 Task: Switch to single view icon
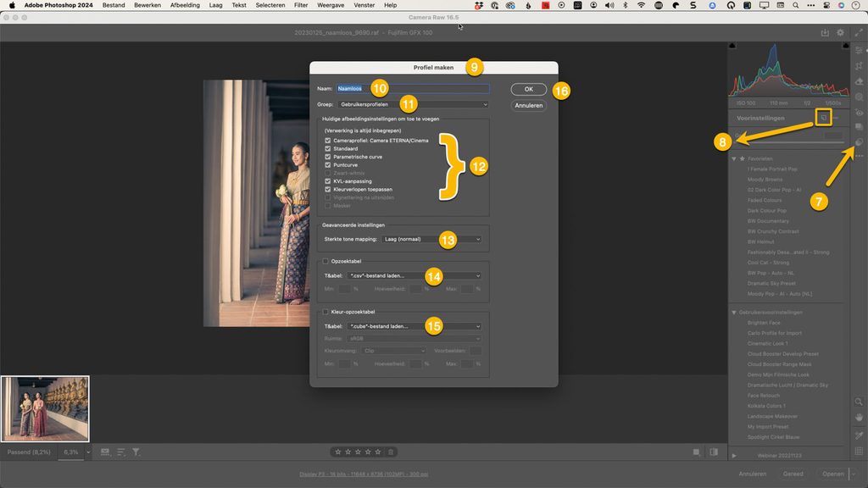pos(697,452)
